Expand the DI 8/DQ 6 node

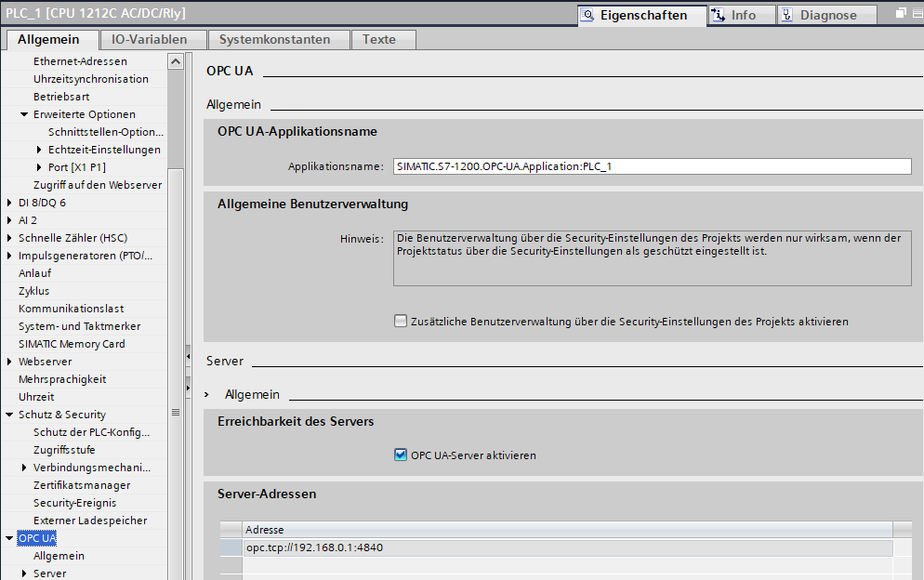(9, 203)
